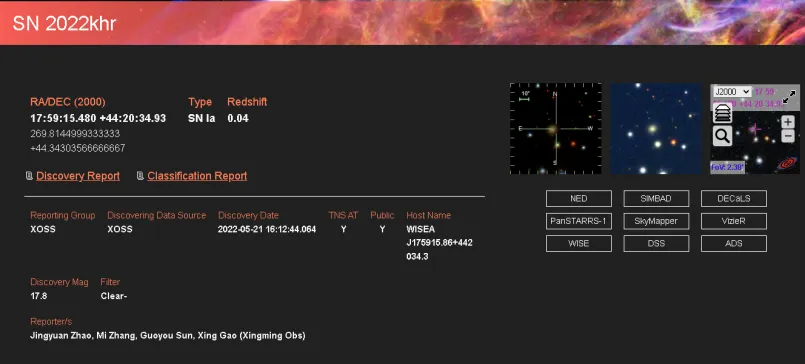The height and width of the screenshot is (364, 805).
Task: Open the Aladin layers stack icon
Action: tap(723, 114)
